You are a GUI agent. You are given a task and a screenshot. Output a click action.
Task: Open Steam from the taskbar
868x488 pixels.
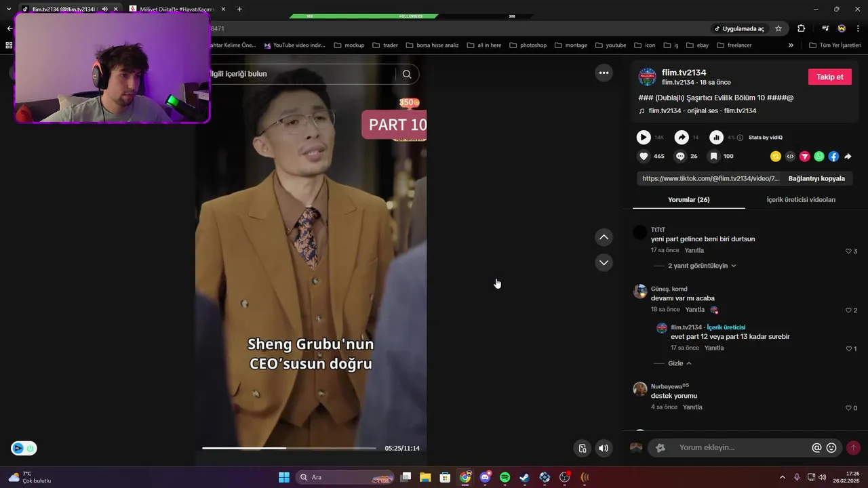[525, 477]
